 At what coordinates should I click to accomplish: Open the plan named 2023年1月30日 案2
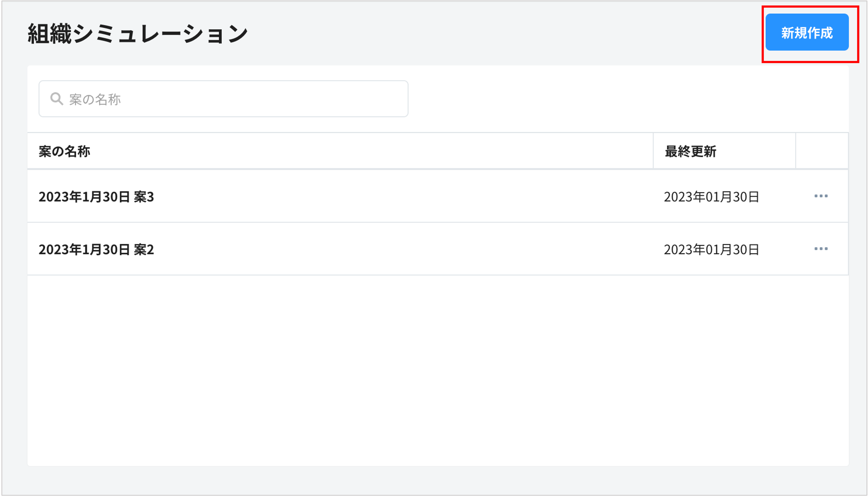pyautogui.click(x=96, y=250)
